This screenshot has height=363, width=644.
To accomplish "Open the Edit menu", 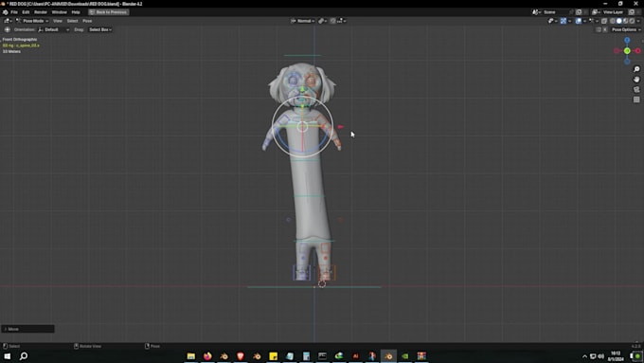I will click(26, 12).
